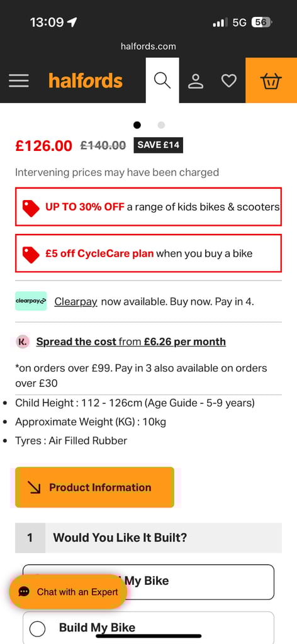The width and height of the screenshot is (297, 644).
Task: Open the account profile icon
Action: [196, 81]
